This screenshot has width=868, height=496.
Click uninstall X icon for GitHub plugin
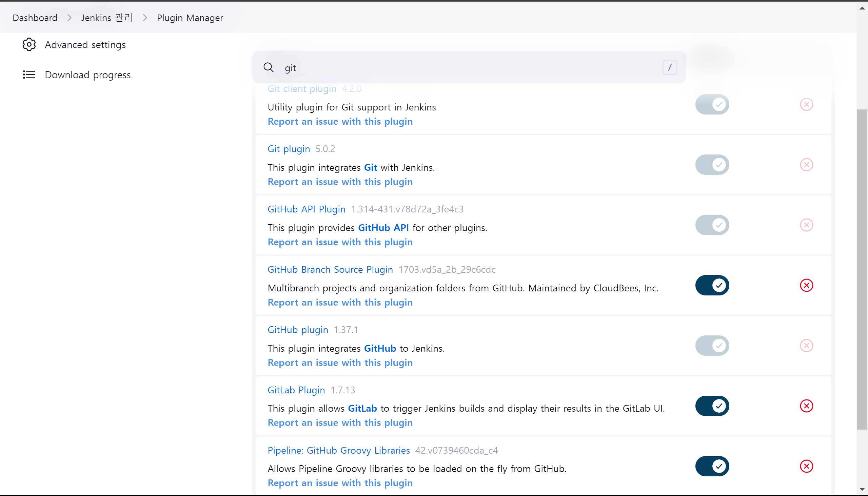pos(806,346)
